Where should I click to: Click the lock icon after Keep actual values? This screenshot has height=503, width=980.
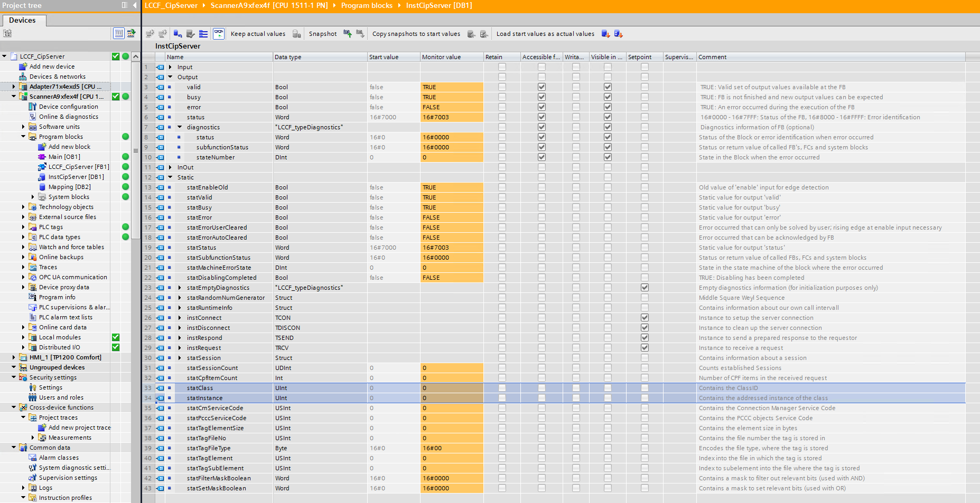pos(297,34)
